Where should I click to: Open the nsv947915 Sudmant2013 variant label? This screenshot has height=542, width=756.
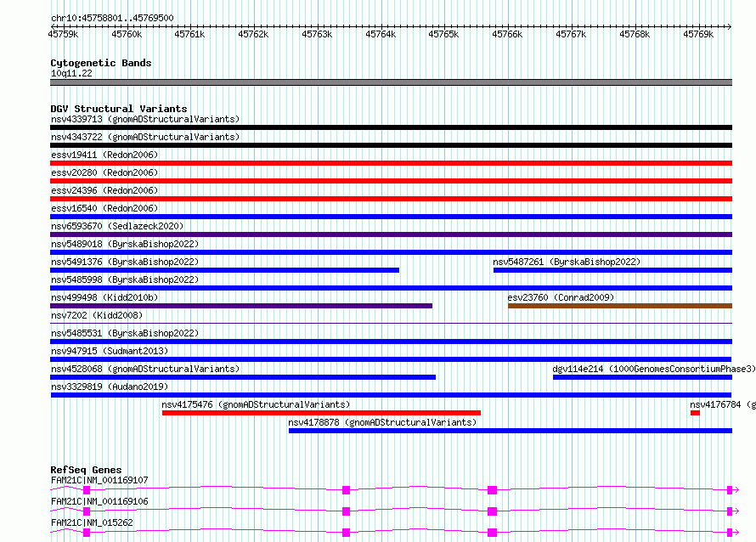coord(110,351)
